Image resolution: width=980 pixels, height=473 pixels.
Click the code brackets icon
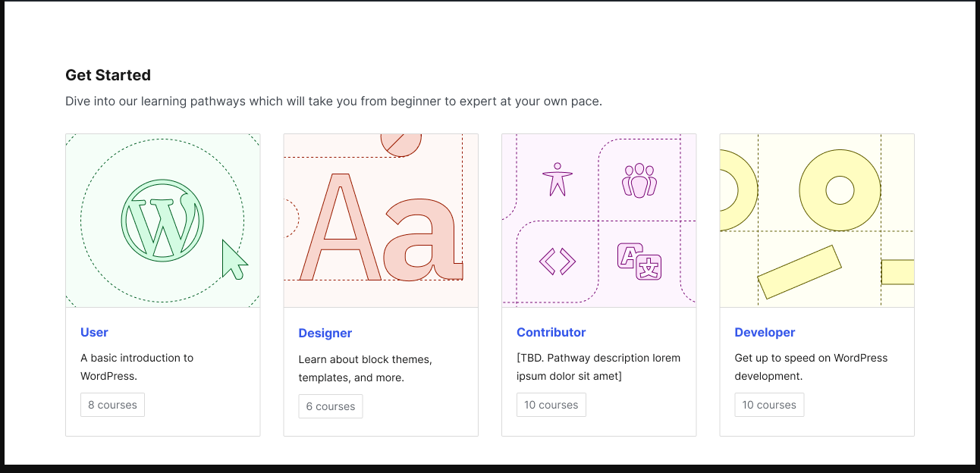[558, 262]
